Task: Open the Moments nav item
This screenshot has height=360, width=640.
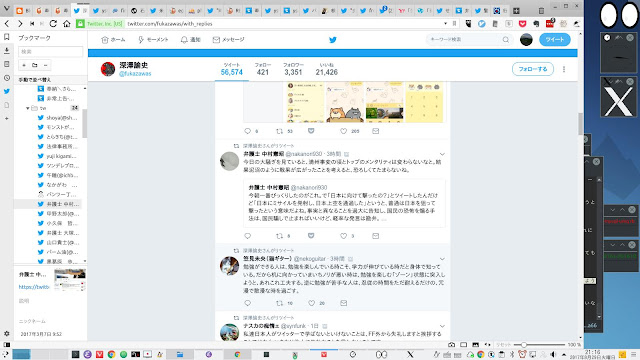Action: pyautogui.click(x=153, y=40)
